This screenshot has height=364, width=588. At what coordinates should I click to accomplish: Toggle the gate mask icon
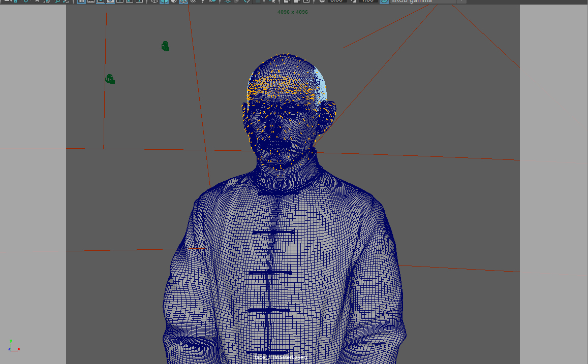110,1
